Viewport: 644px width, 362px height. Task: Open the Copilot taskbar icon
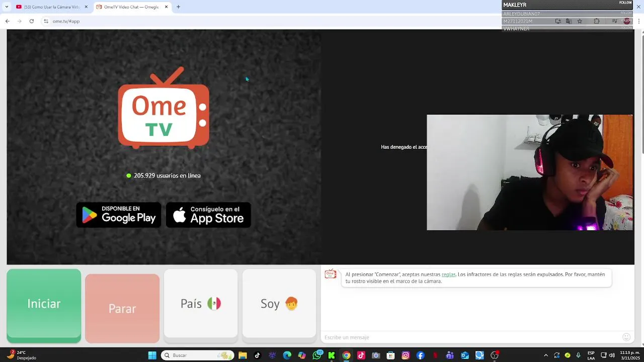click(302, 355)
